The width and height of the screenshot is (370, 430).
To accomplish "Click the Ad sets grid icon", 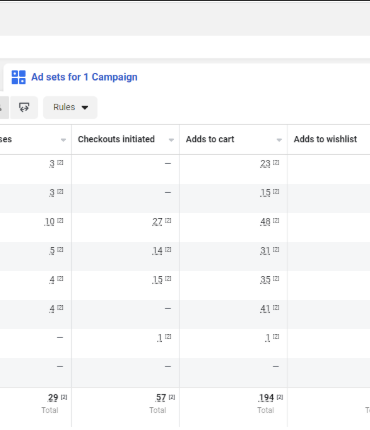I will tap(19, 77).
